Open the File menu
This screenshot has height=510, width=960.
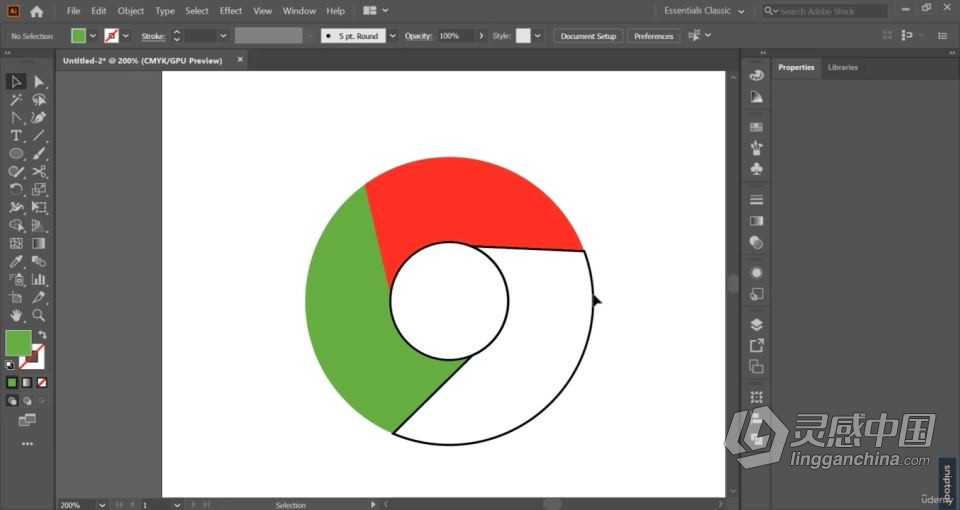point(73,11)
